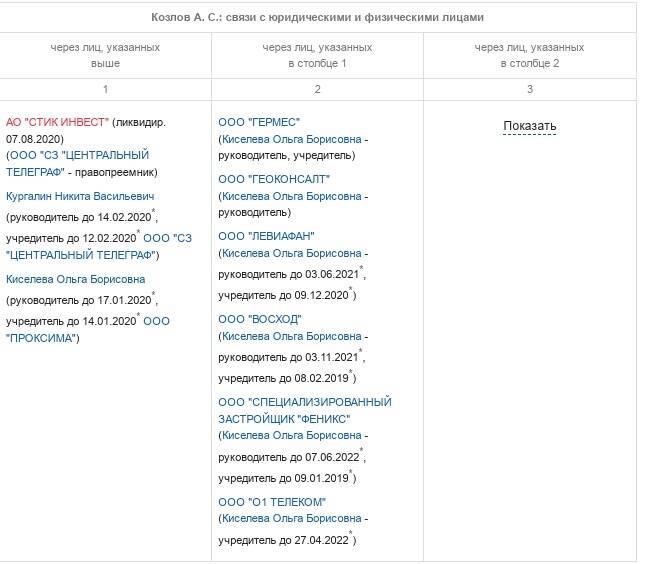
Task: Click Киселева Ольга Борисовна under ООО "ЛЕВИАФАН"
Action: tap(291, 253)
